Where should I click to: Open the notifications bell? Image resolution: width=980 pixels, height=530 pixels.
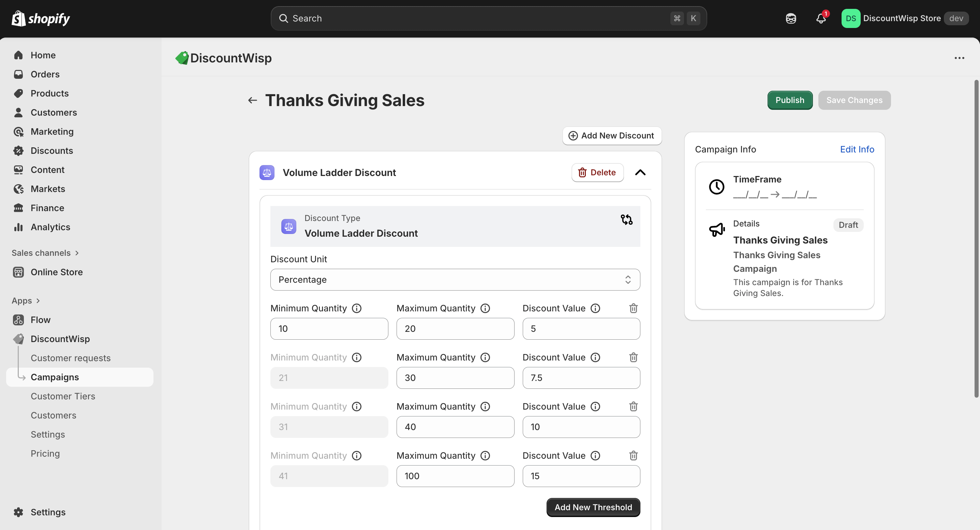pyautogui.click(x=821, y=18)
